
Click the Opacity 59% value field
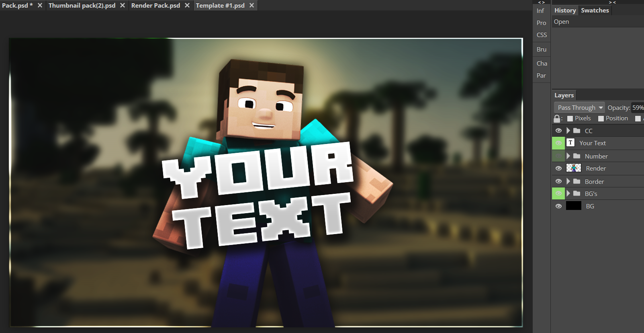click(638, 108)
